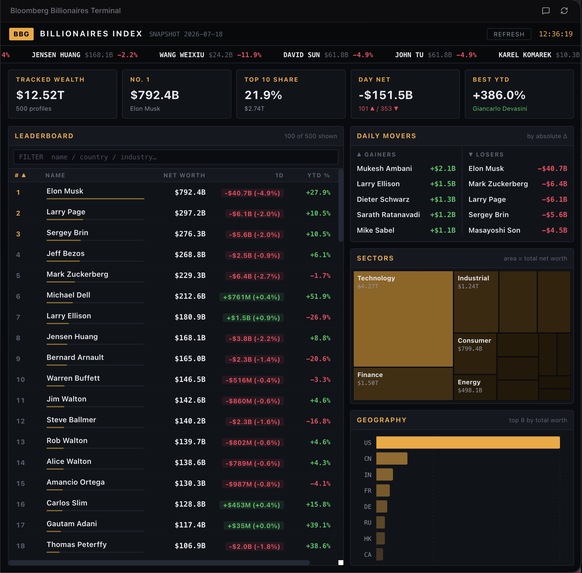Open Warren Buffett leaderboard row
Screen dimensions: 582x573
[174, 379]
